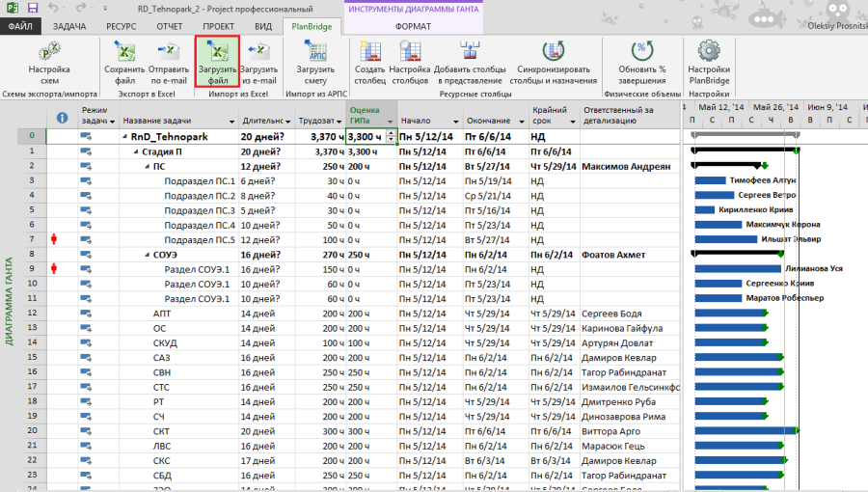Click the Gantt bar for Лилианова Уся
This screenshot has height=492, width=868.
[738, 268]
